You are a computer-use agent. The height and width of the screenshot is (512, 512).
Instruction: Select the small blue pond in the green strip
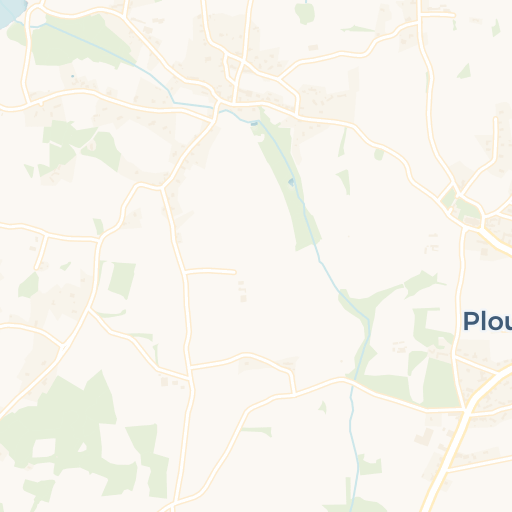[291, 182]
